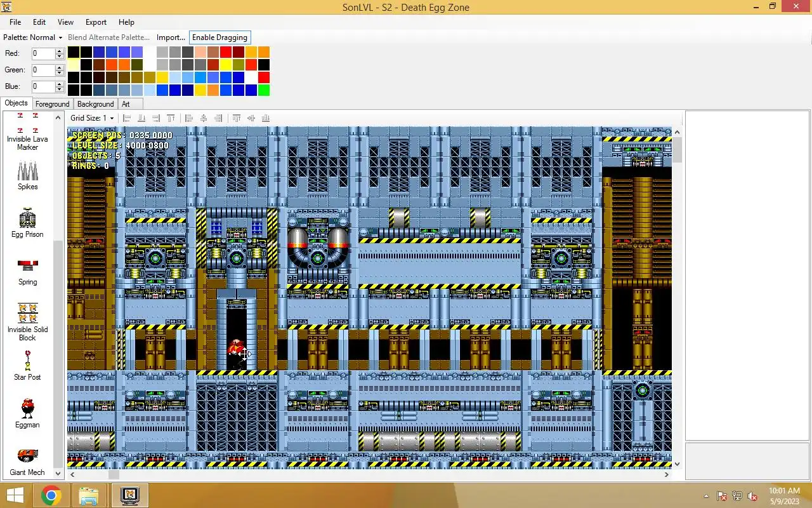The height and width of the screenshot is (508, 812).
Task: Increase the Red value with up arrow
Action: [60, 51]
